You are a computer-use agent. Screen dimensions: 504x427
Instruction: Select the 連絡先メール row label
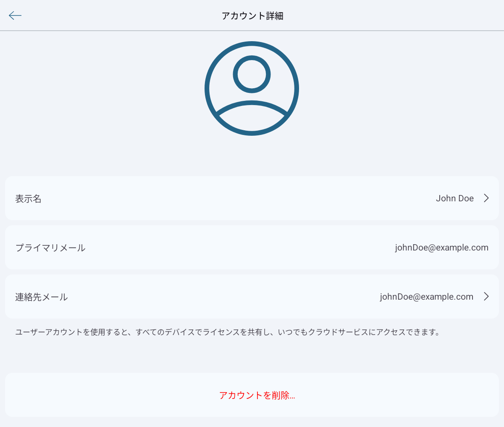point(42,297)
